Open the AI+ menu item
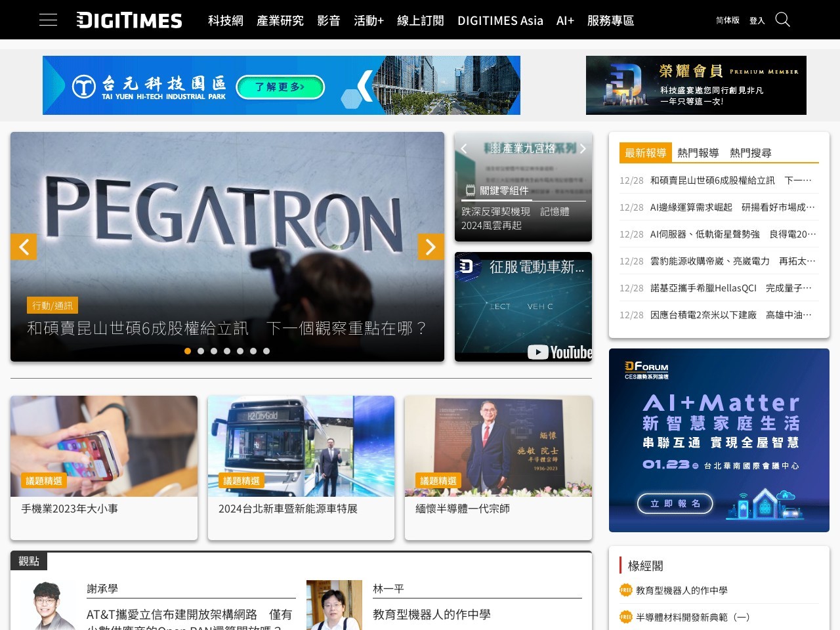 click(564, 20)
